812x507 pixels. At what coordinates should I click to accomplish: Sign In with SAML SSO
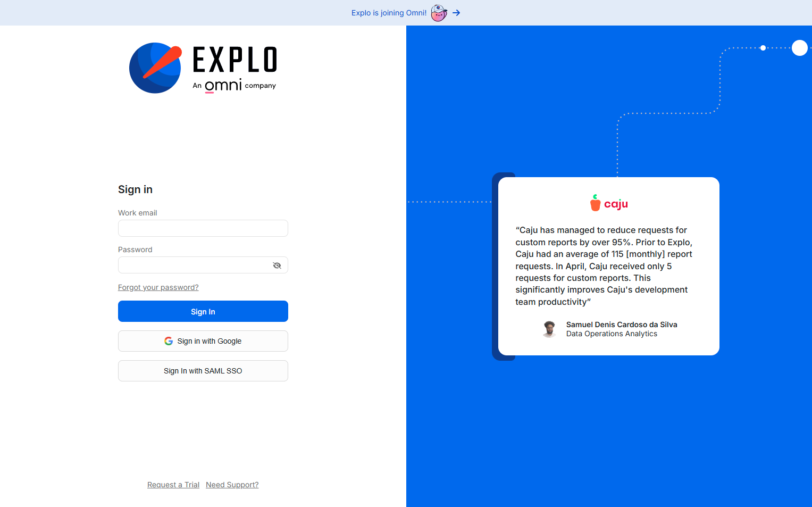[203, 371]
